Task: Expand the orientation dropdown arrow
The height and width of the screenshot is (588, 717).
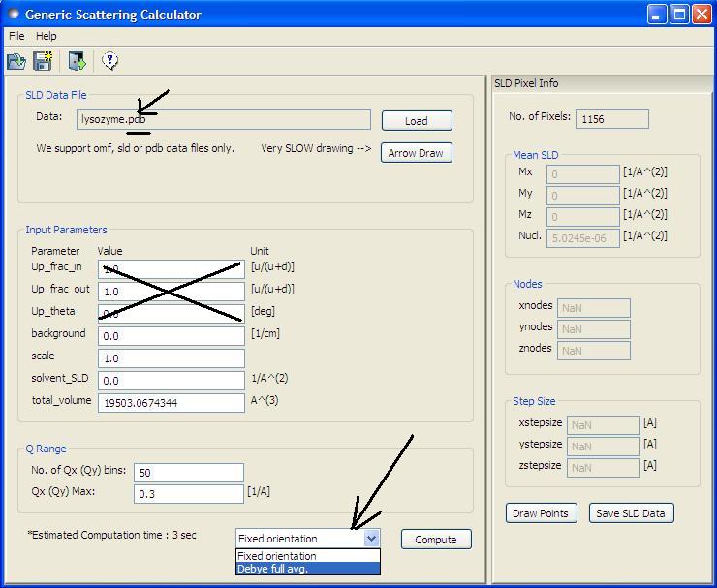Action: [372, 539]
